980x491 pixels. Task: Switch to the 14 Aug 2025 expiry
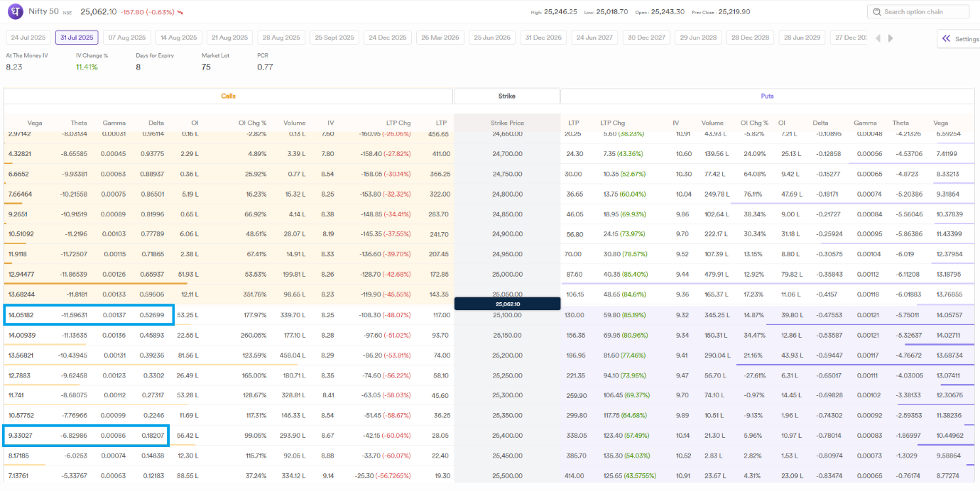tap(178, 38)
